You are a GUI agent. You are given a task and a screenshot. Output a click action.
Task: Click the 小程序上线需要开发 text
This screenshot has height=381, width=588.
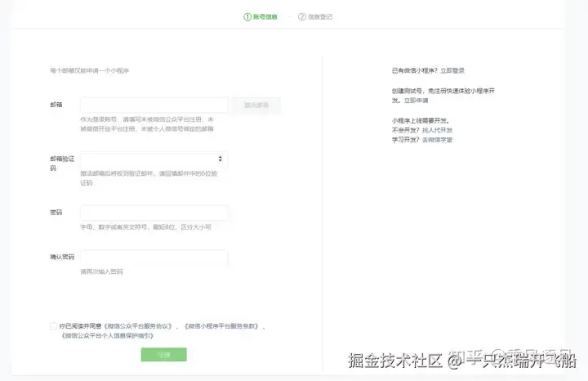tap(421, 121)
